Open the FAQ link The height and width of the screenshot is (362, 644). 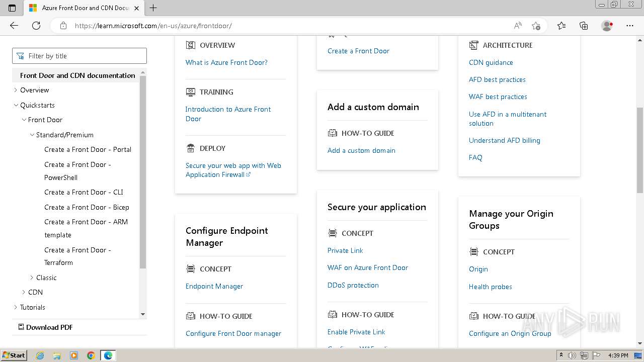click(x=475, y=157)
